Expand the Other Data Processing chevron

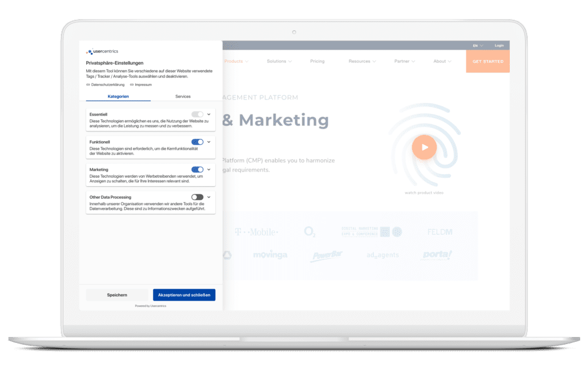click(209, 197)
